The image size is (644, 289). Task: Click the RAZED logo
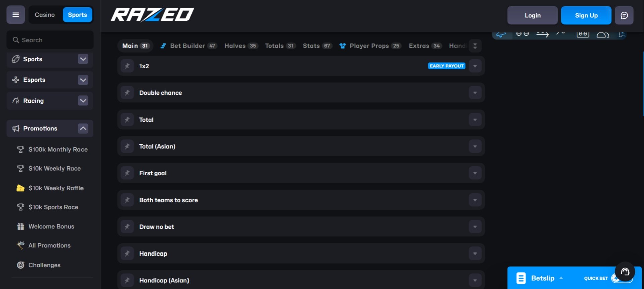(152, 15)
